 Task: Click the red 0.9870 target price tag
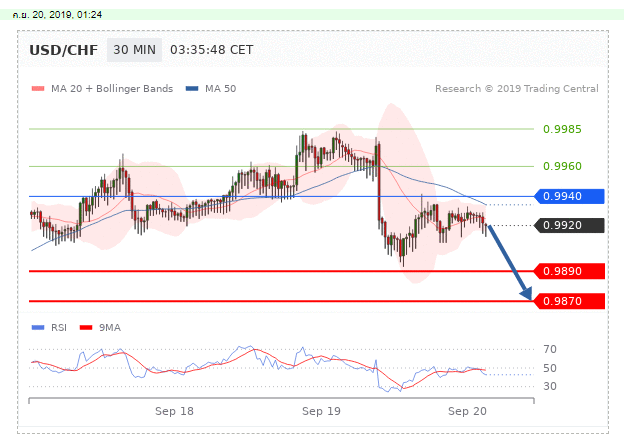(569, 301)
